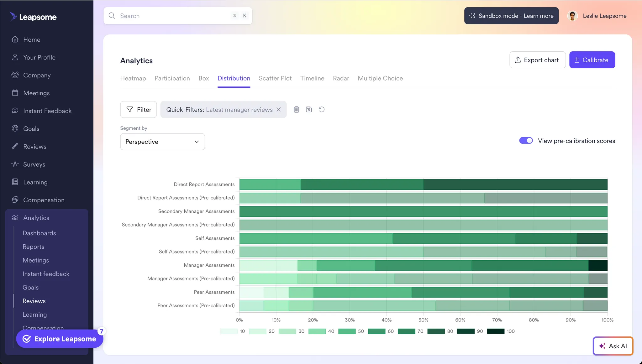Click the 'Peer Assessments' chart label

(214, 292)
